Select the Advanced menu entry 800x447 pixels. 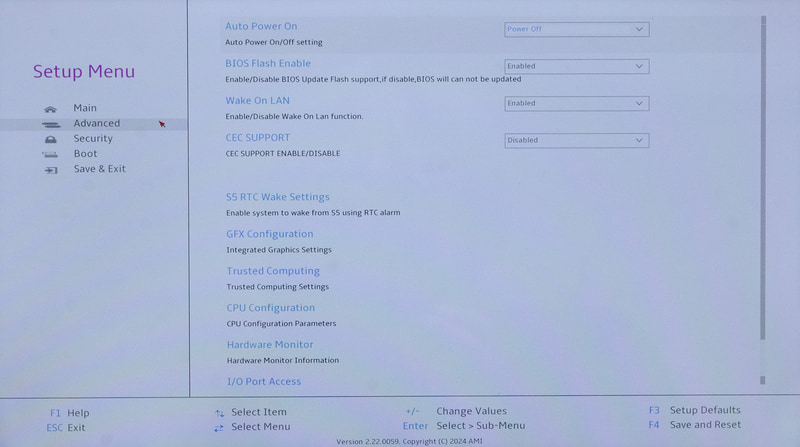click(x=96, y=123)
